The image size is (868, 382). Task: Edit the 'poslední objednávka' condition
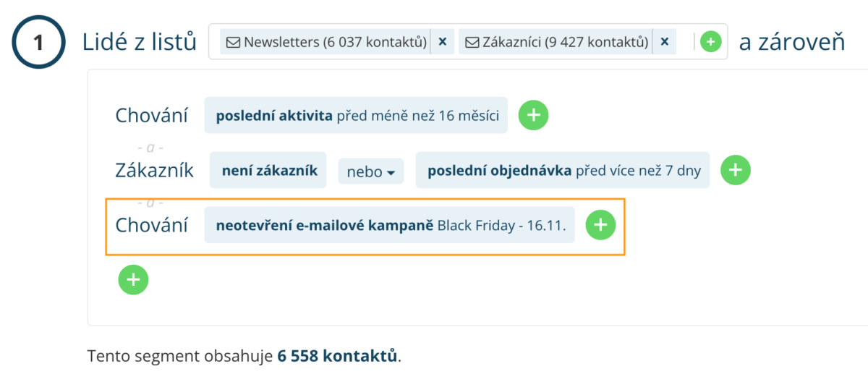[x=562, y=171]
